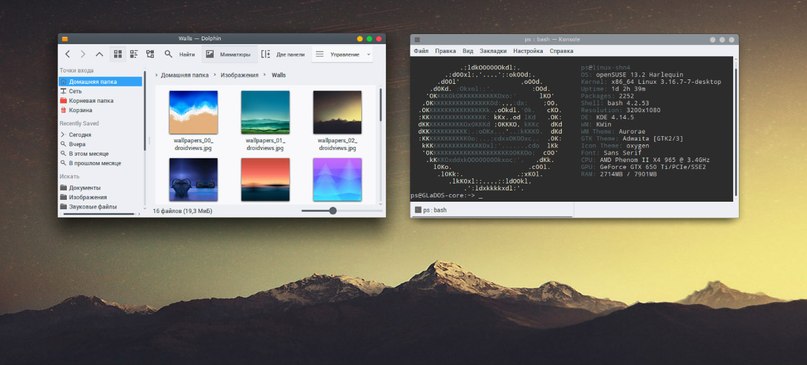Open Сеть network place in sidebar
807x365 pixels.
pyautogui.click(x=75, y=91)
